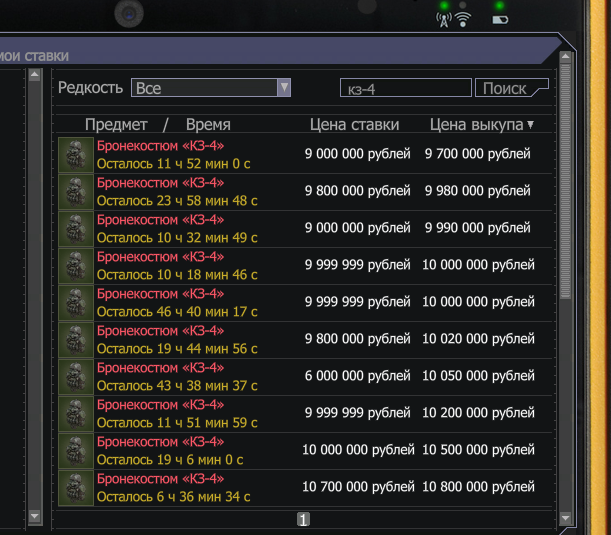Click the battery indicator icon at top
Image resolution: width=611 pixels, height=535 pixels.
(x=499, y=18)
